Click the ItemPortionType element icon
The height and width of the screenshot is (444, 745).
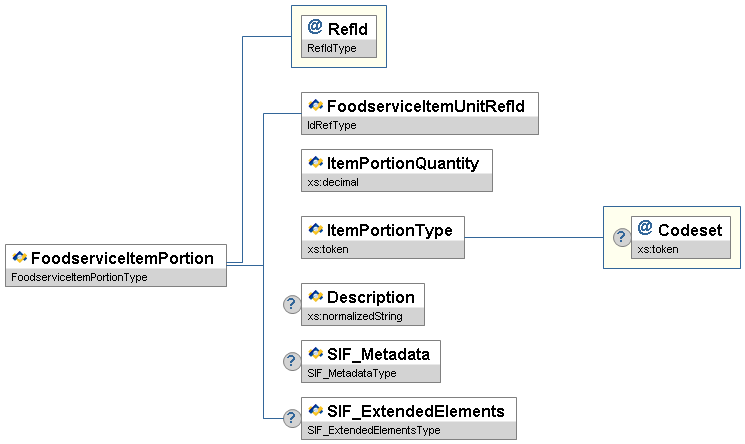coord(316,230)
